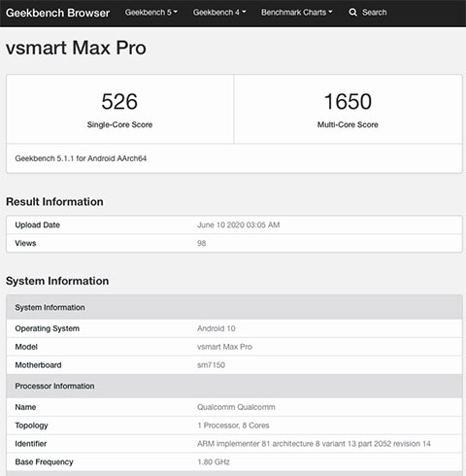466x476 pixels.
Task: Select the Single-Core Score label
Action: (x=119, y=124)
